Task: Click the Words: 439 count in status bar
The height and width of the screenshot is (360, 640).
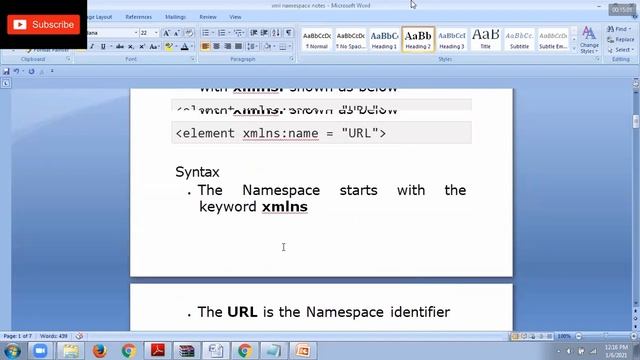Action: click(53, 336)
